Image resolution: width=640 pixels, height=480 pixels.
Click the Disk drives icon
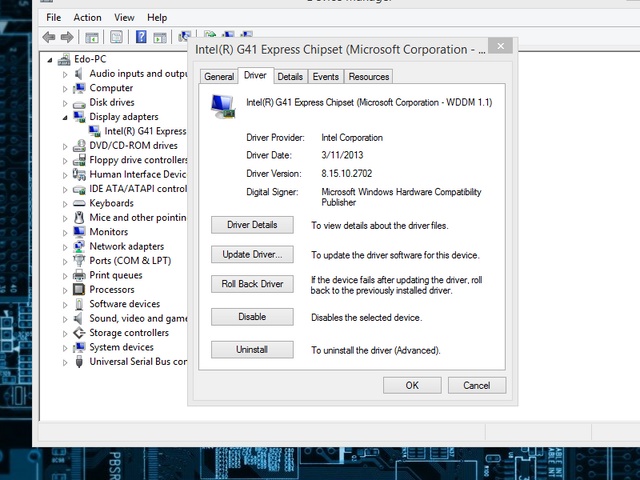[x=79, y=104]
